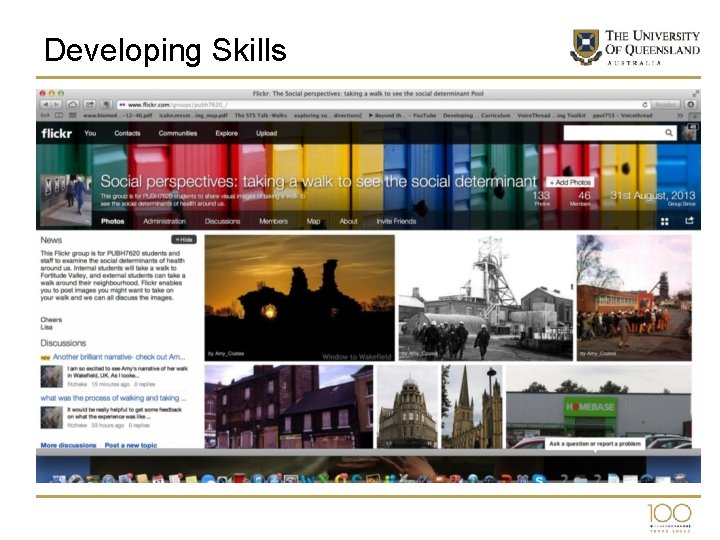Click the reload page icon in address bar

[645, 105]
